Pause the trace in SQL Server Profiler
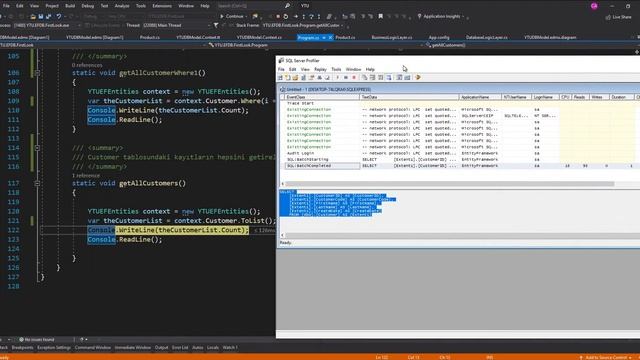The height and width of the screenshot is (360, 640). (346, 78)
